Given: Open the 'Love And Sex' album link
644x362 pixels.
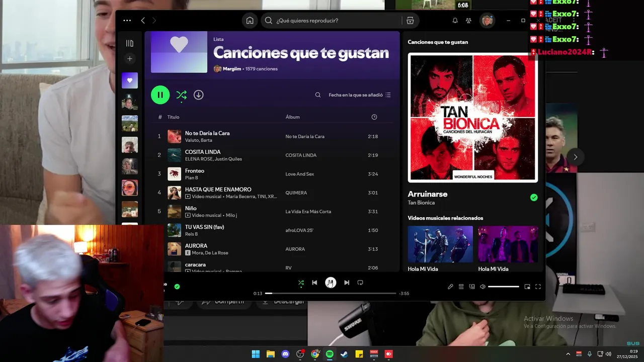Looking at the screenshot, I should [299, 174].
